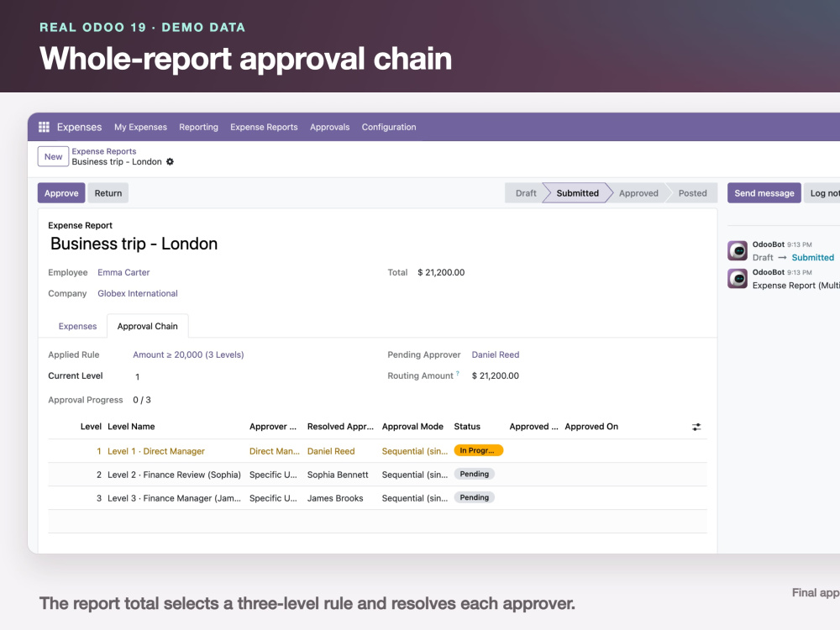Click Sequential mode in Level 1 row
The width and height of the screenshot is (840, 630).
click(x=415, y=451)
